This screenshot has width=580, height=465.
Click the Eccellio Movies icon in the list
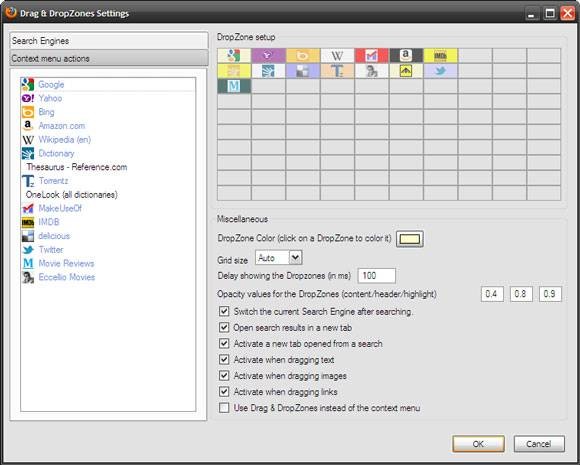[28, 277]
